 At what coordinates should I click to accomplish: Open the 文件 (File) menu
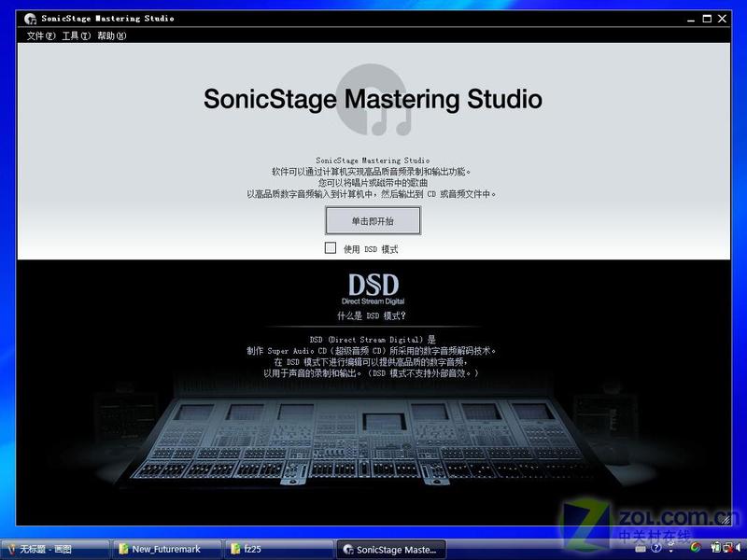41,35
